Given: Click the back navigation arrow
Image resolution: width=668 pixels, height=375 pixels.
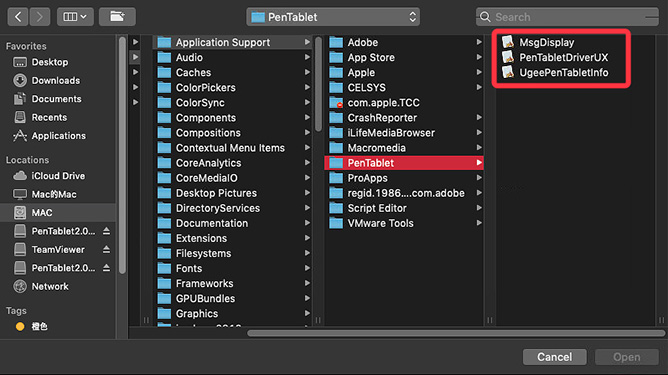Looking at the screenshot, I should coord(18,17).
